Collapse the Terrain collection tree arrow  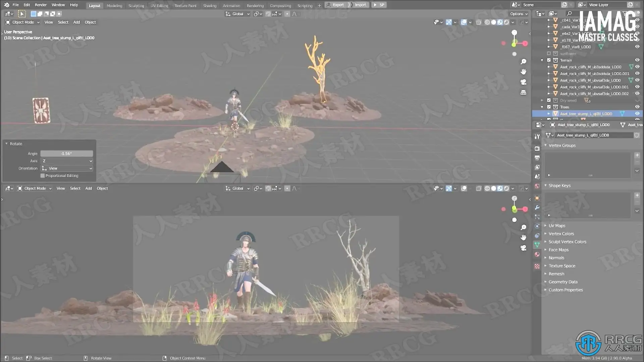pyautogui.click(x=542, y=60)
